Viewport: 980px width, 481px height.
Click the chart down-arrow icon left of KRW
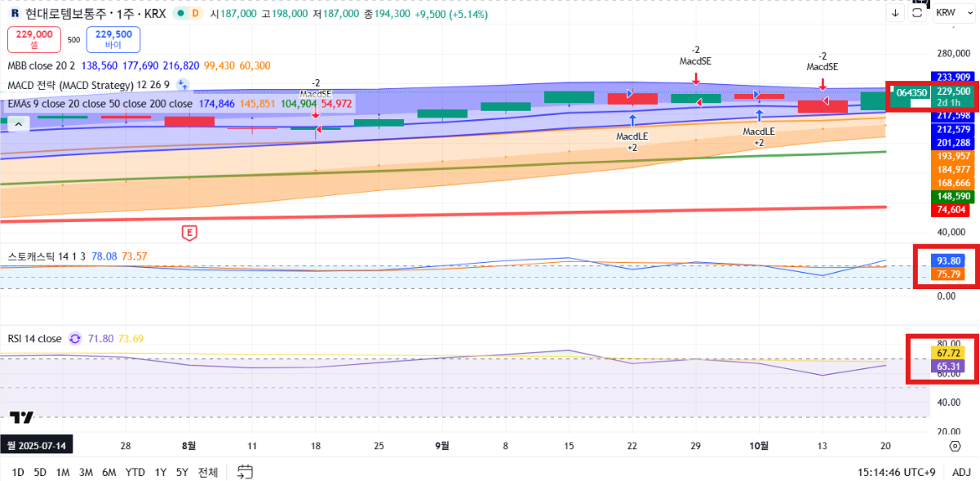click(896, 12)
